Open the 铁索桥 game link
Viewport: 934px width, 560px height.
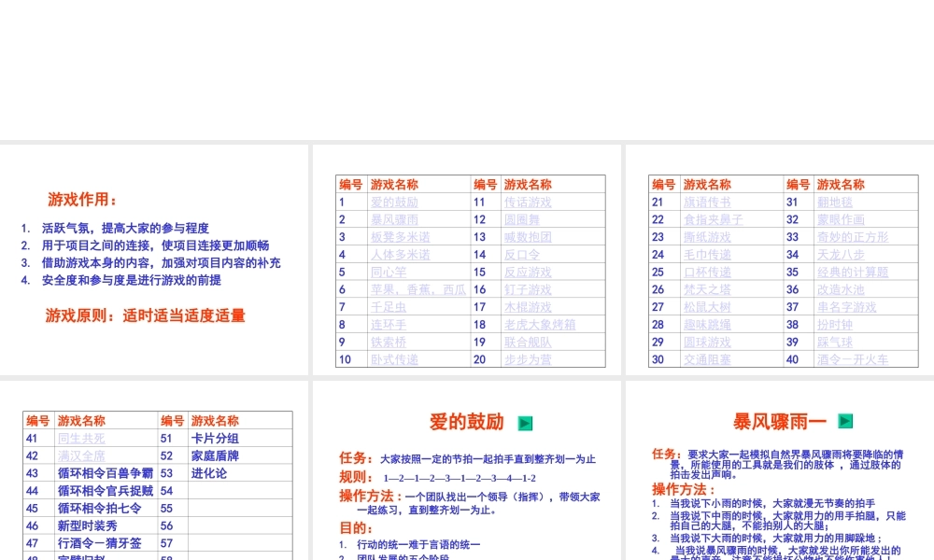(x=389, y=343)
